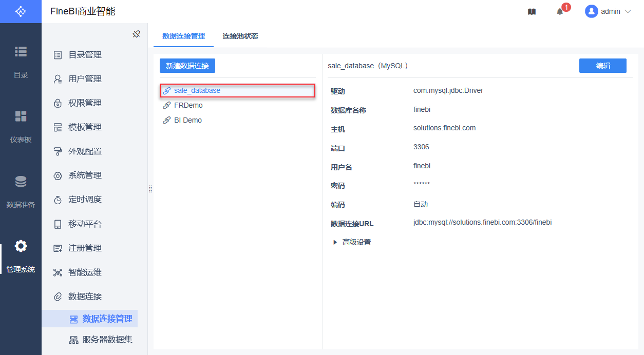Select sale_database connection
The image size is (644, 355).
237,91
